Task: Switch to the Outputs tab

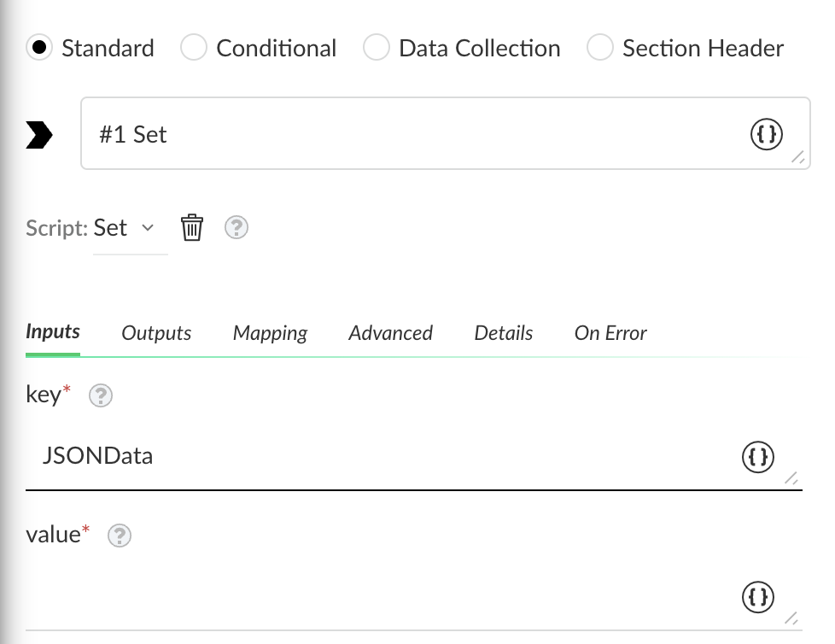Action: (156, 333)
